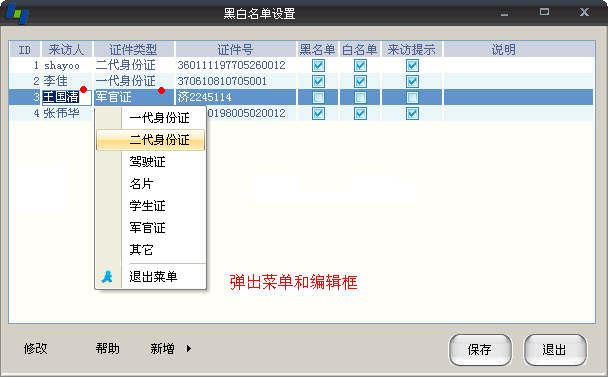Select 一代身份证 from popup menu

point(151,118)
